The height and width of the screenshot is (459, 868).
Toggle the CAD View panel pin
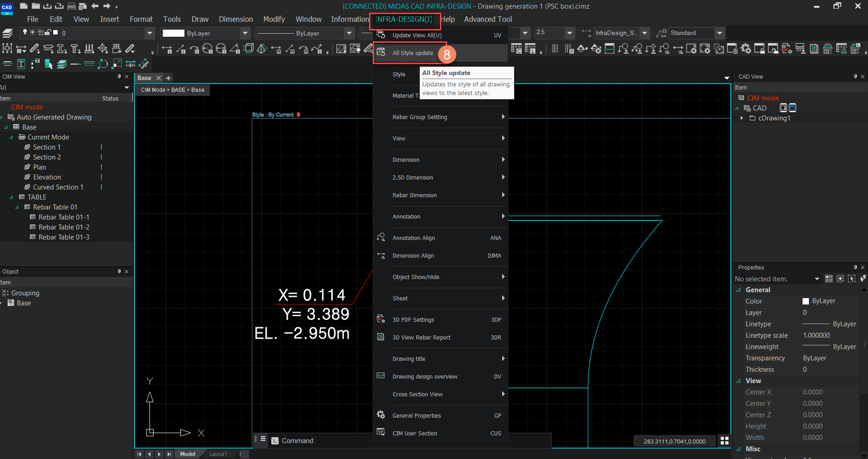pos(855,76)
